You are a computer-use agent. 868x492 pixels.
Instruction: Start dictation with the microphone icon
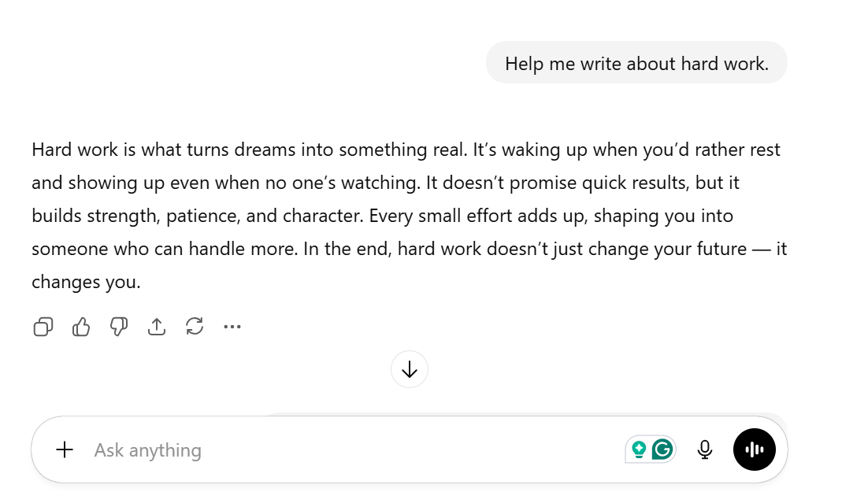[x=705, y=449]
